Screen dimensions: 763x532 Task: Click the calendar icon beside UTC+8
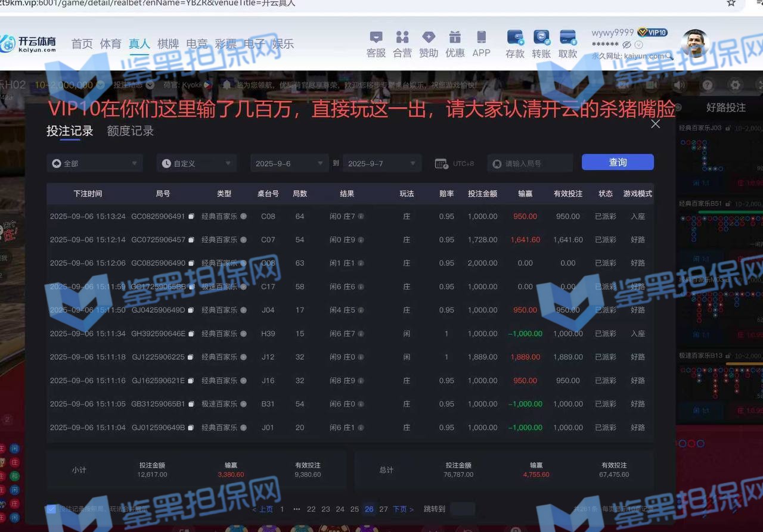pyautogui.click(x=441, y=164)
